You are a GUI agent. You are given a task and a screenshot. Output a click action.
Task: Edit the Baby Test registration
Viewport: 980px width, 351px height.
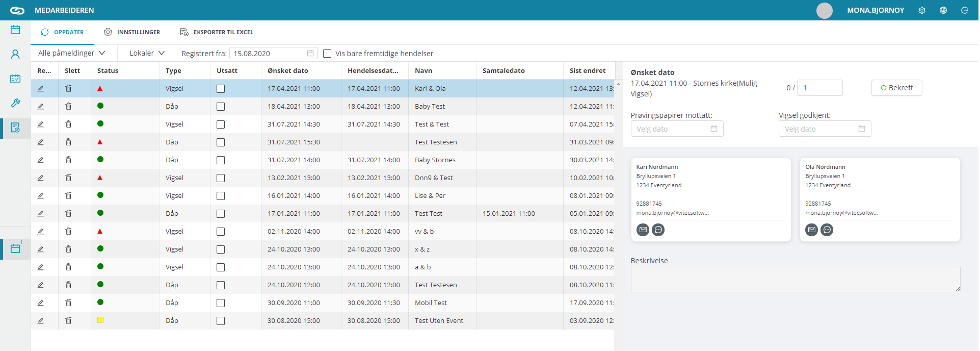(41, 107)
